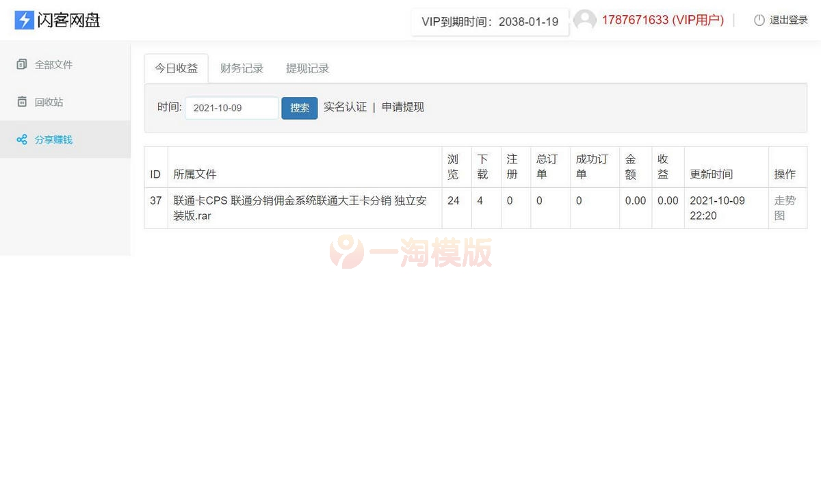The width and height of the screenshot is (821, 504).
Task: Switch to the 财务记录 tab
Action: tap(242, 68)
